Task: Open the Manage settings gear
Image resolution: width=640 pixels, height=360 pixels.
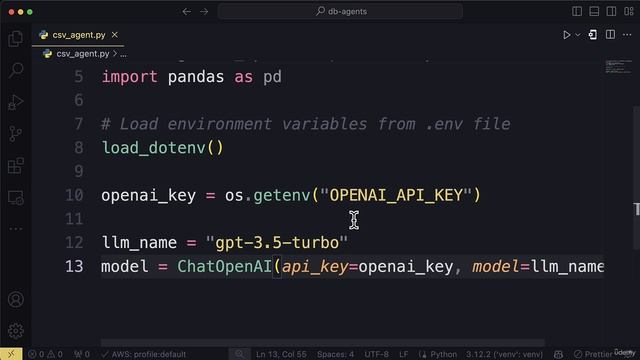Action: (x=16, y=331)
